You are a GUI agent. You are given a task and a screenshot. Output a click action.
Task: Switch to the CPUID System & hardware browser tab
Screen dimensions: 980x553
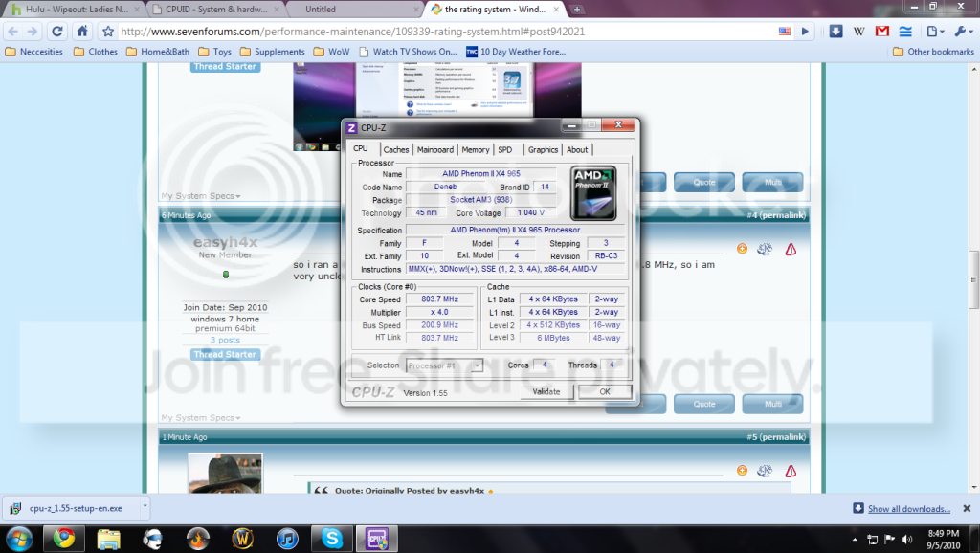point(217,10)
